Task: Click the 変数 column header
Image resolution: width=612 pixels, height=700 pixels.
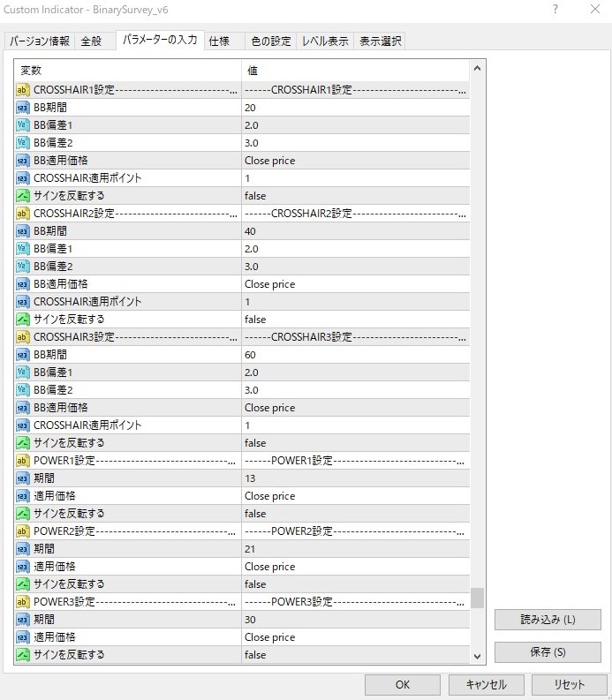Action: [128, 71]
